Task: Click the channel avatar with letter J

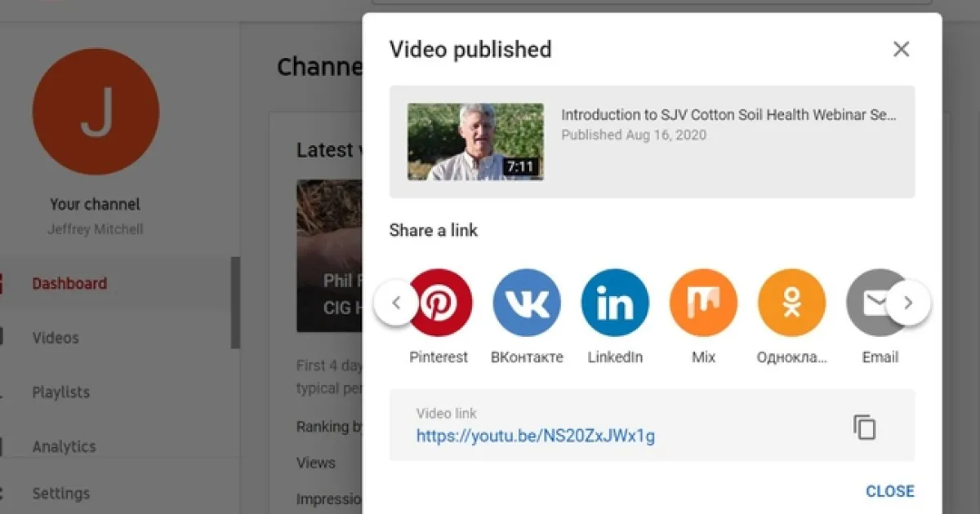Action: click(96, 112)
